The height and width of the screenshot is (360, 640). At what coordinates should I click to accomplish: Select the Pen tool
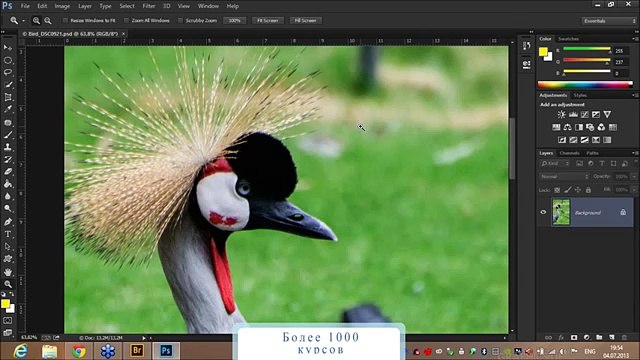[8, 222]
